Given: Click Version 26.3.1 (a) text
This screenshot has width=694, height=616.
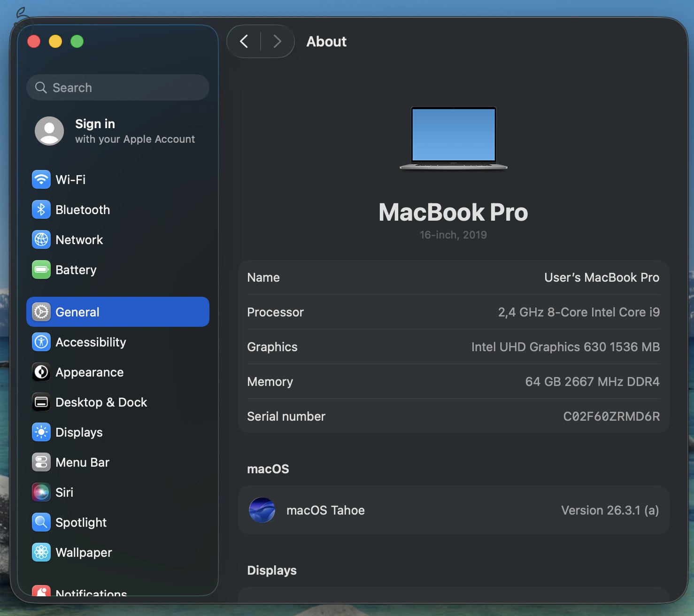Looking at the screenshot, I should click(610, 510).
